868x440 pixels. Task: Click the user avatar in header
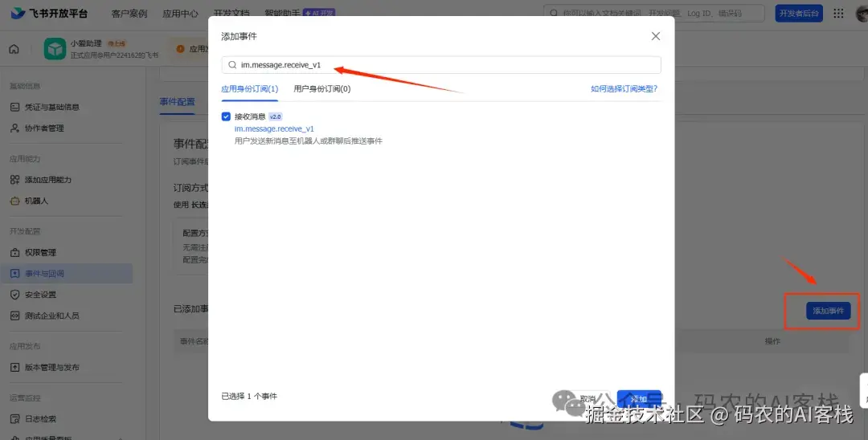tap(862, 14)
